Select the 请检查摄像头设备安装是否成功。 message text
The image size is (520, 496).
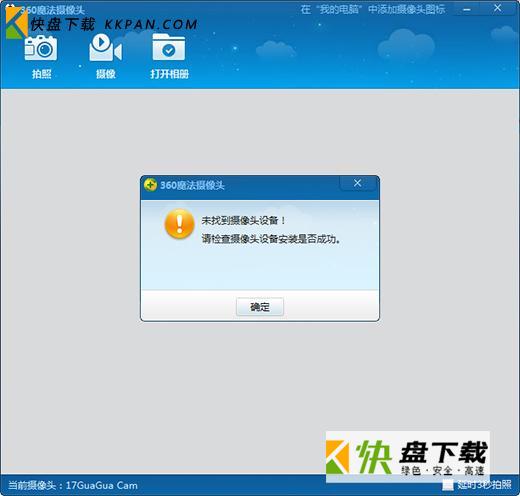(x=271, y=239)
